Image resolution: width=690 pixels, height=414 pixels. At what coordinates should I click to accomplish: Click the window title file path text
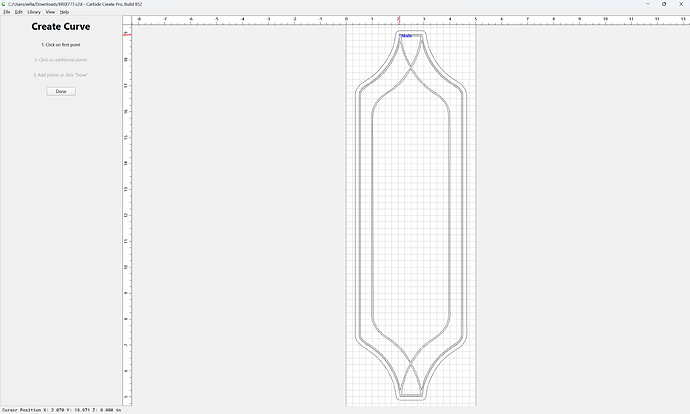[75, 4]
